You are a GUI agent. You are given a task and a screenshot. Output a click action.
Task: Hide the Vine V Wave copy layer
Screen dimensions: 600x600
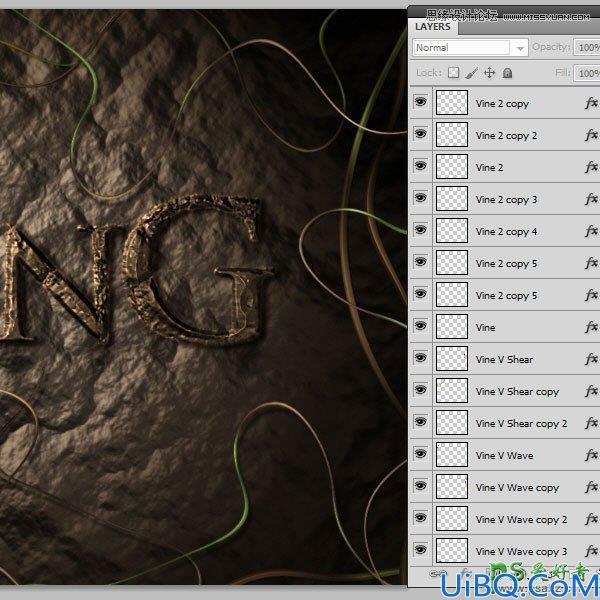421,486
